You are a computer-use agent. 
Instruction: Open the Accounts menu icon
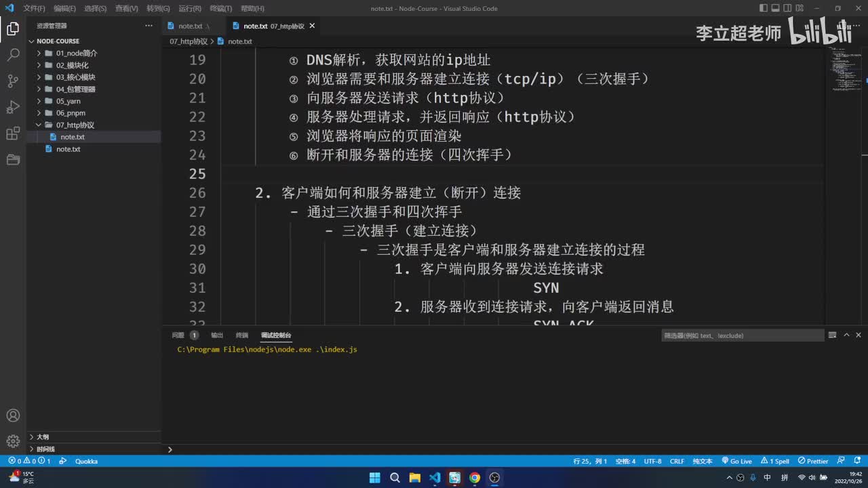click(13, 415)
